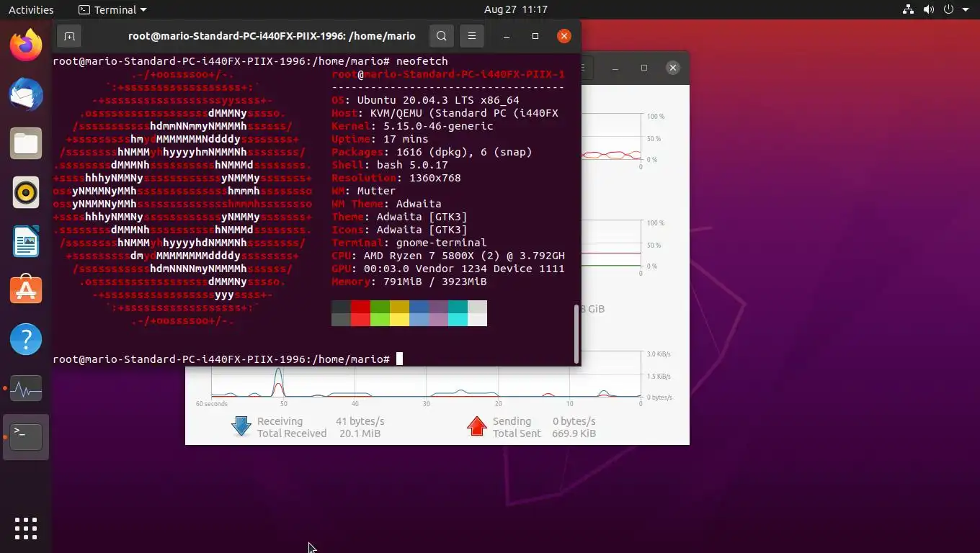980x553 pixels.
Task: Open Firefox from the dock
Action: click(26, 45)
